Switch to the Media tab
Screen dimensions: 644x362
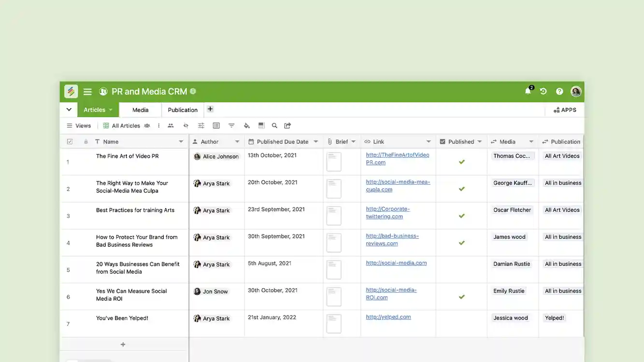[x=140, y=110]
